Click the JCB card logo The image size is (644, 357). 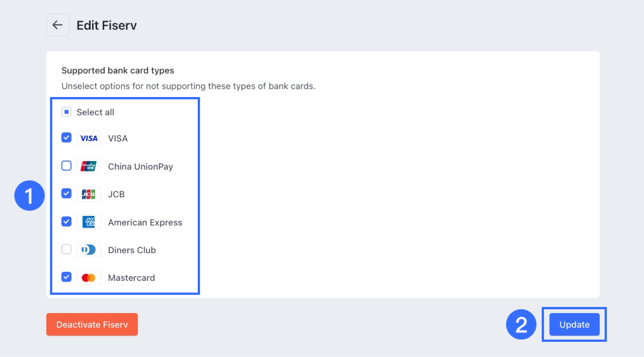[89, 194]
